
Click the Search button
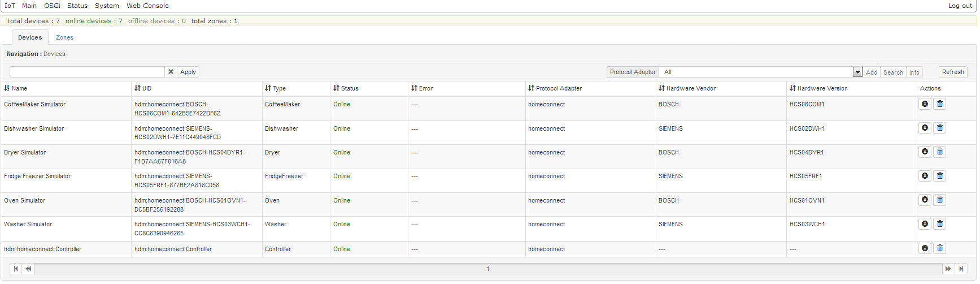[893, 72]
